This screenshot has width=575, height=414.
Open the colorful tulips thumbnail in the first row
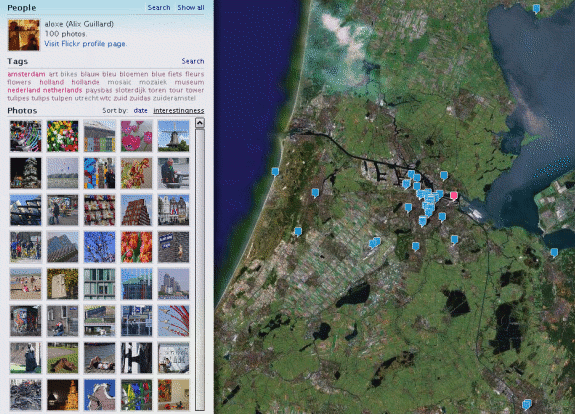pyautogui.click(x=62, y=136)
